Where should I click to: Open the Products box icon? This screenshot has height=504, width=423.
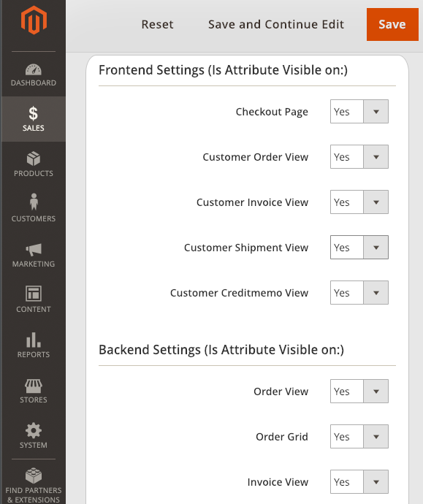(x=34, y=159)
